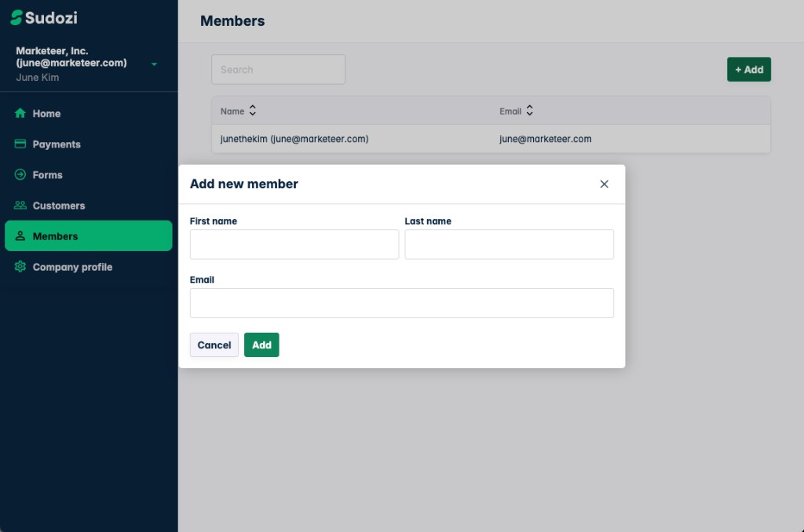
Task: Select the Email field in the dialog
Action: click(x=401, y=303)
